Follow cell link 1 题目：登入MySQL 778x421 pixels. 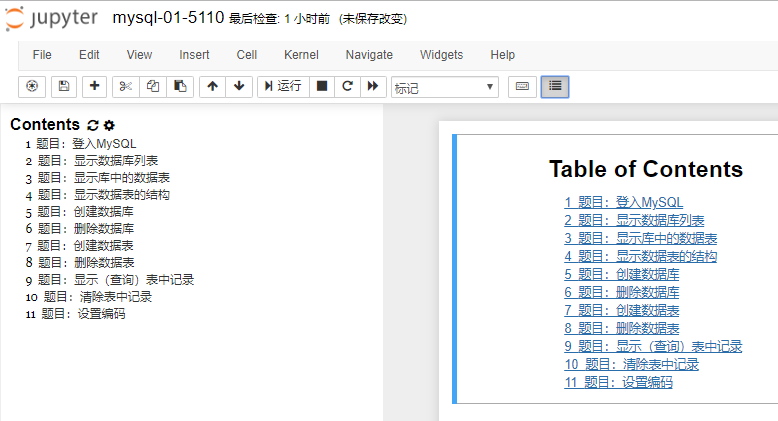click(624, 203)
